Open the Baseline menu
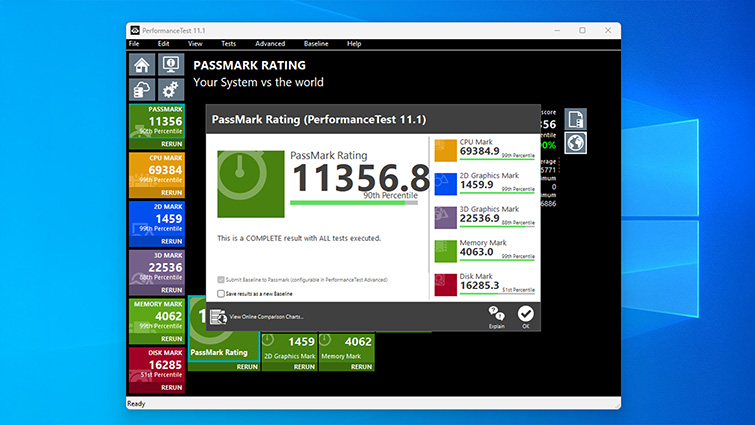 (316, 44)
